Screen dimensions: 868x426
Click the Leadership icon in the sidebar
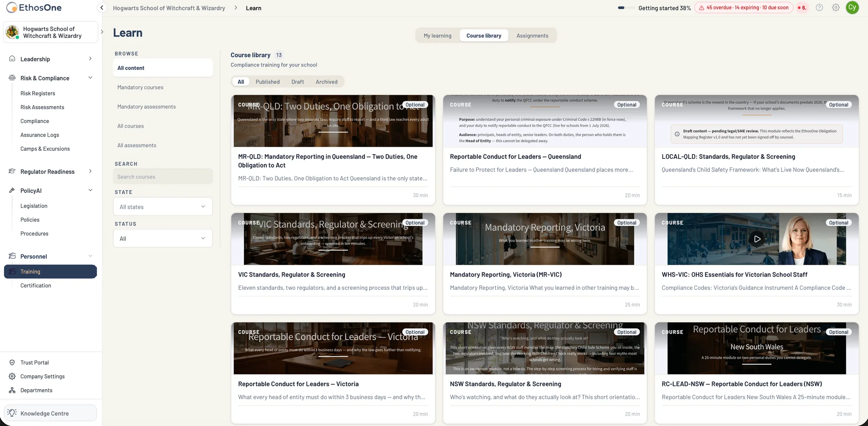click(x=12, y=59)
